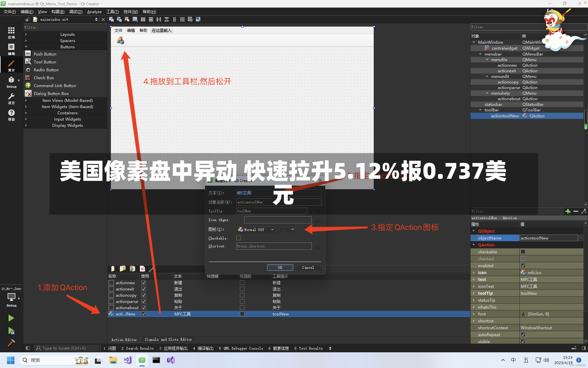
Task: Click the lock icon beside mainwindow.ui
Action: click(28, 19)
